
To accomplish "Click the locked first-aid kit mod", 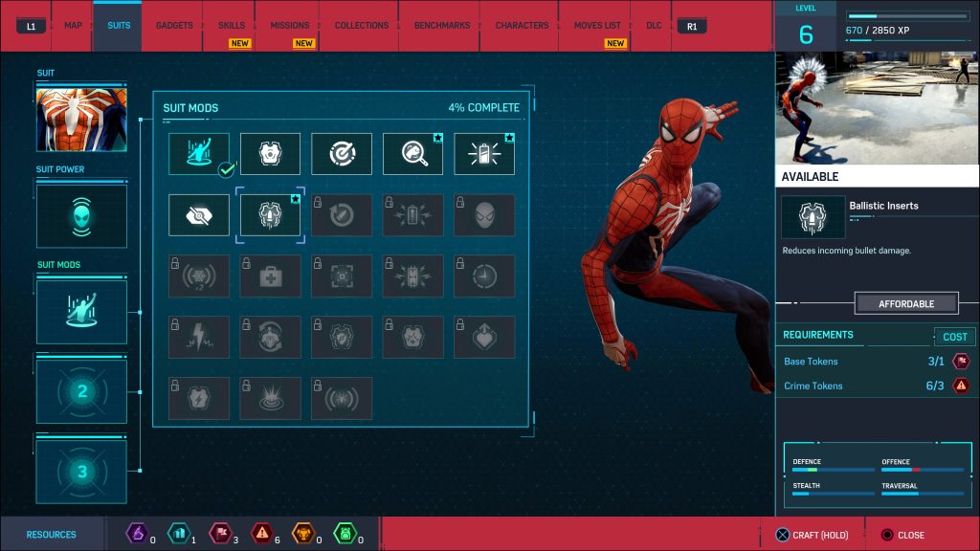I will click(x=270, y=276).
